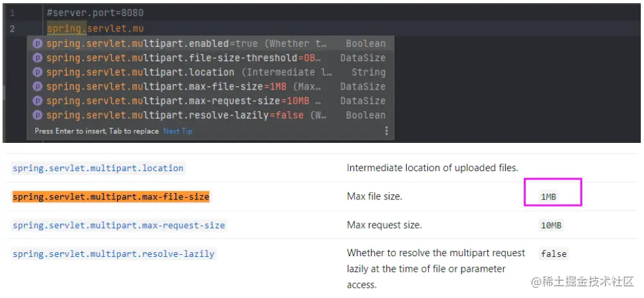Open the three-dot options menu in completion popup
The image size is (644, 298).
click(x=386, y=131)
